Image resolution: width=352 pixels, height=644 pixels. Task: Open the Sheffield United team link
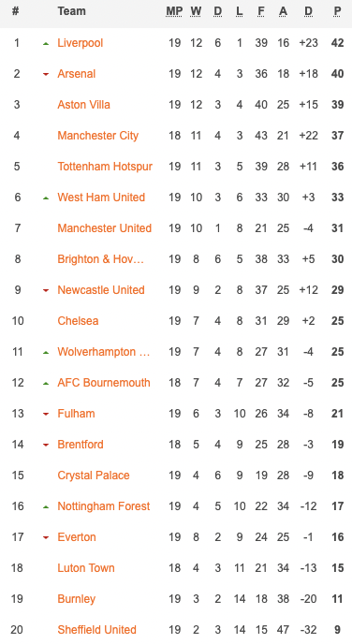(x=97, y=630)
